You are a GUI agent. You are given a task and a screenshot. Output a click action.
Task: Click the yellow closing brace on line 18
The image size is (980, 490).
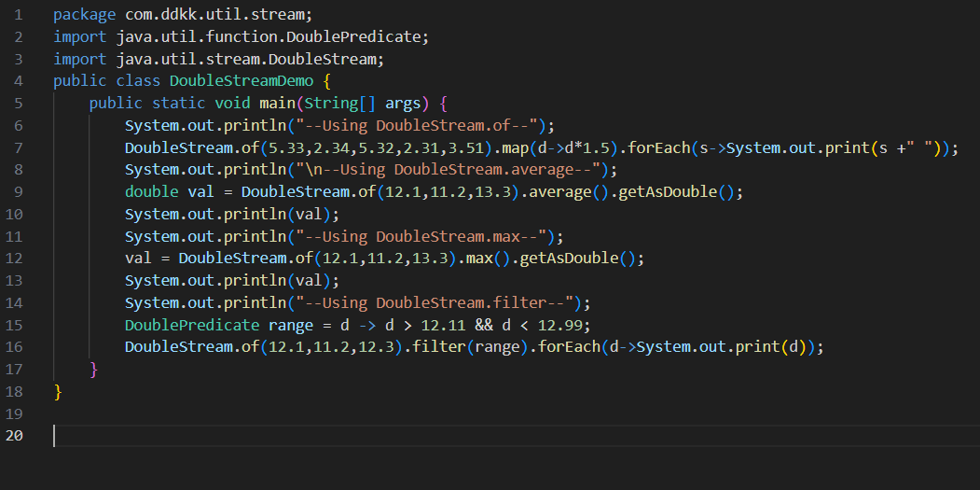tap(58, 391)
